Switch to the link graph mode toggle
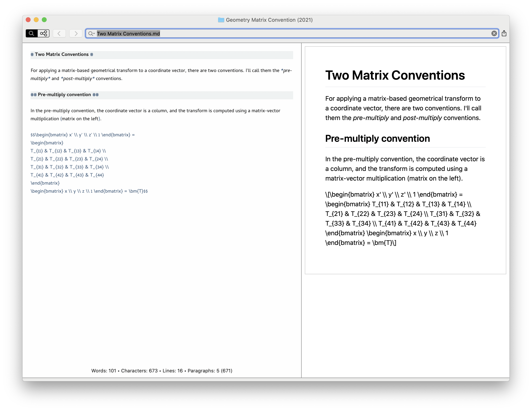 (x=44, y=33)
